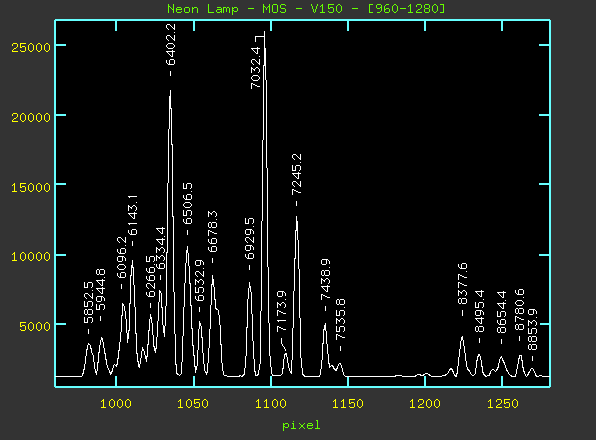The height and width of the screenshot is (440, 596).
Task: Click the 7032.4 wavelength label
Action: tap(255, 68)
